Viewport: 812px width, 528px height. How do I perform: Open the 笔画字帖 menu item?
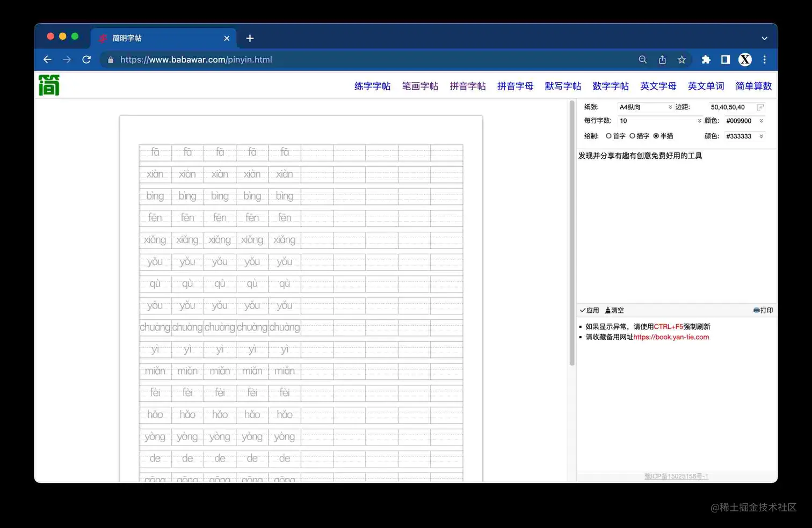click(420, 86)
